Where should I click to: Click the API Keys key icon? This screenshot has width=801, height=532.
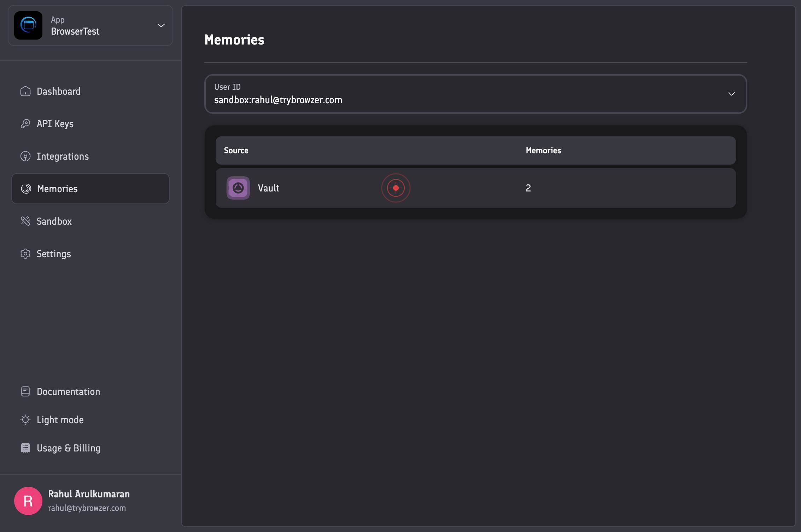(25, 124)
